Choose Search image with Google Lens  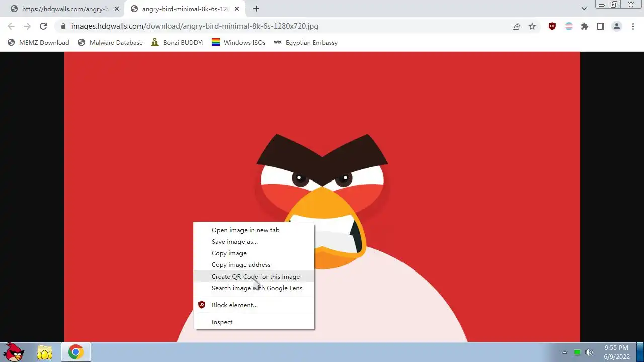(x=254, y=288)
